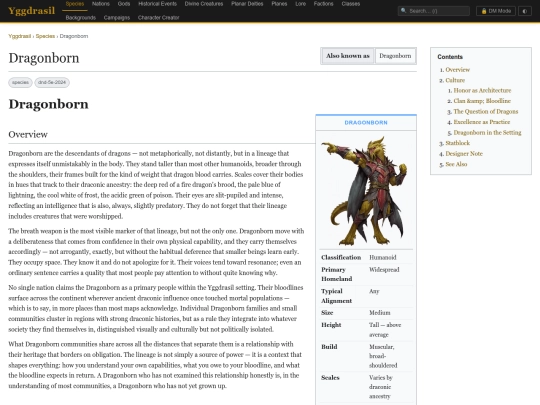The height and width of the screenshot is (405, 540).
Task: Jump to Designer Note in Contents
Action: (464, 154)
